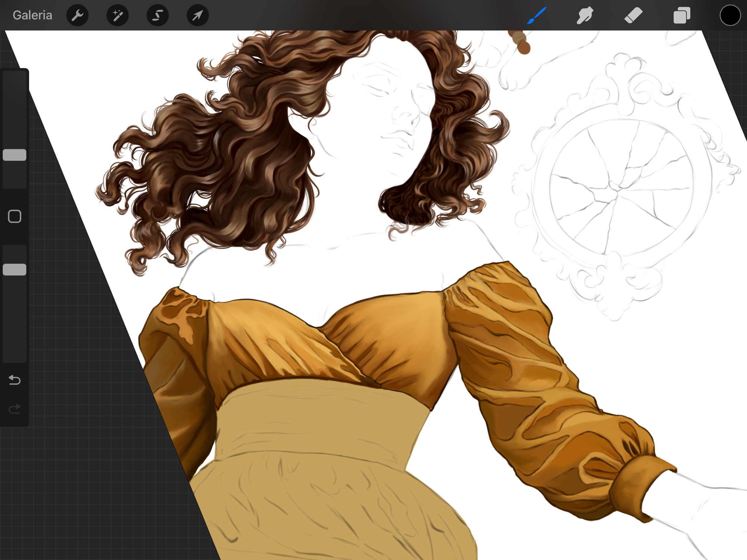
Task: Open the Adjustments magic wand menu
Action: click(118, 15)
